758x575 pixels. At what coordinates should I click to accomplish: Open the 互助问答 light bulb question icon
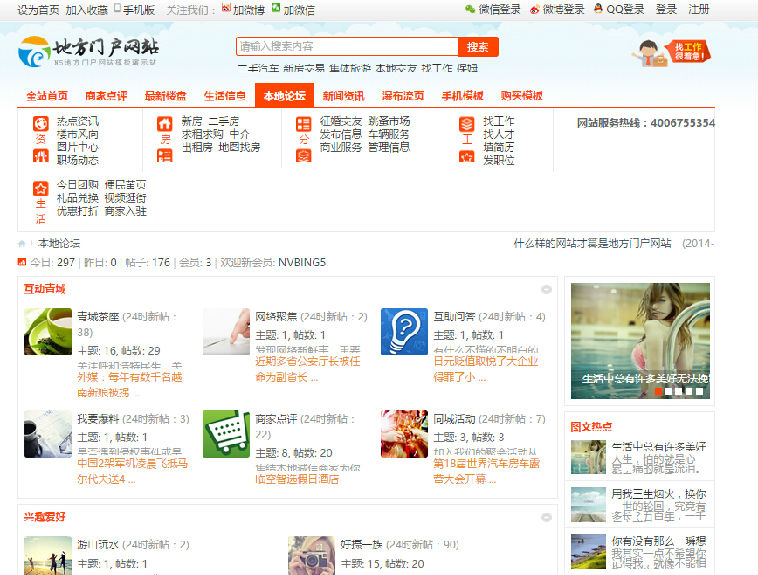(404, 331)
